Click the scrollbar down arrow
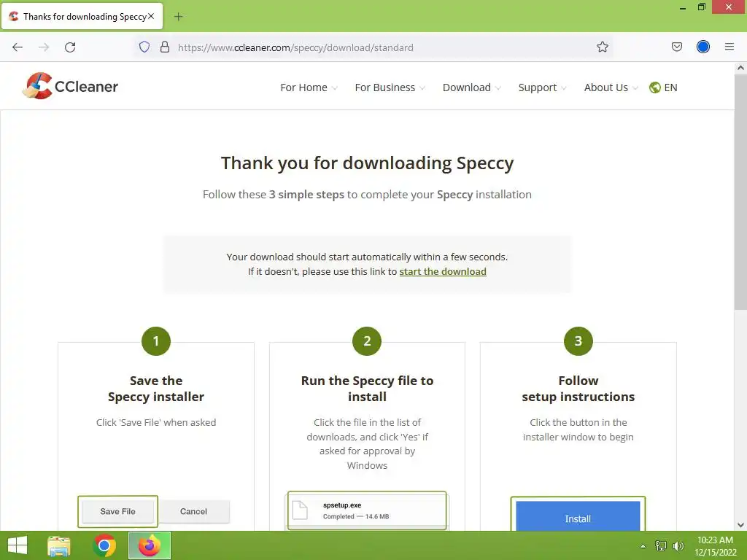 [x=740, y=525]
